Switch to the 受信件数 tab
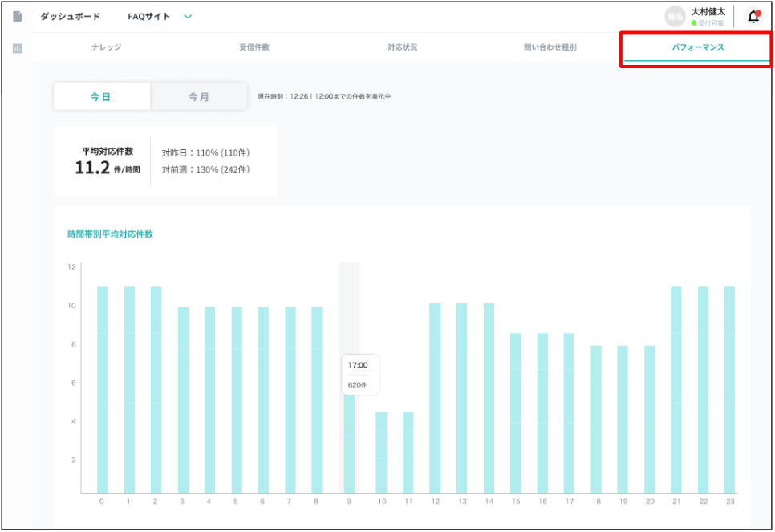This screenshot has height=532, width=775. point(254,47)
